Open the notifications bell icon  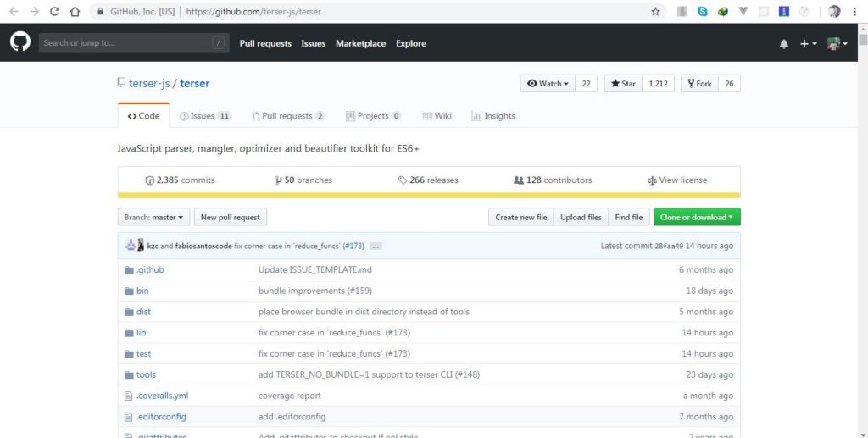pyautogui.click(x=783, y=44)
